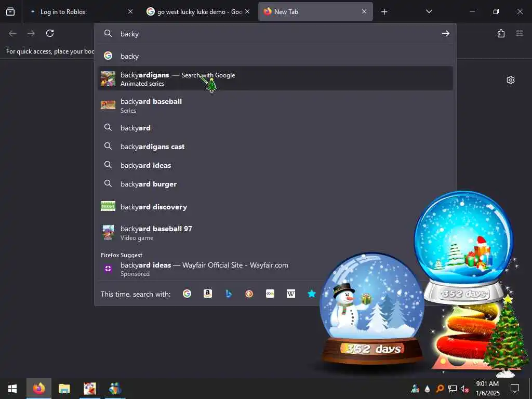Search with eBay engine icon

point(270,294)
